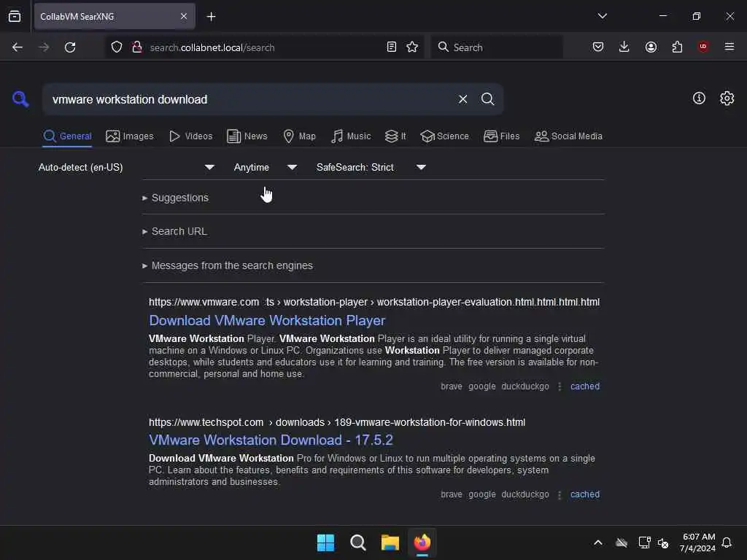Open a new browser tab
The height and width of the screenshot is (560, 747).
(211, 17)
